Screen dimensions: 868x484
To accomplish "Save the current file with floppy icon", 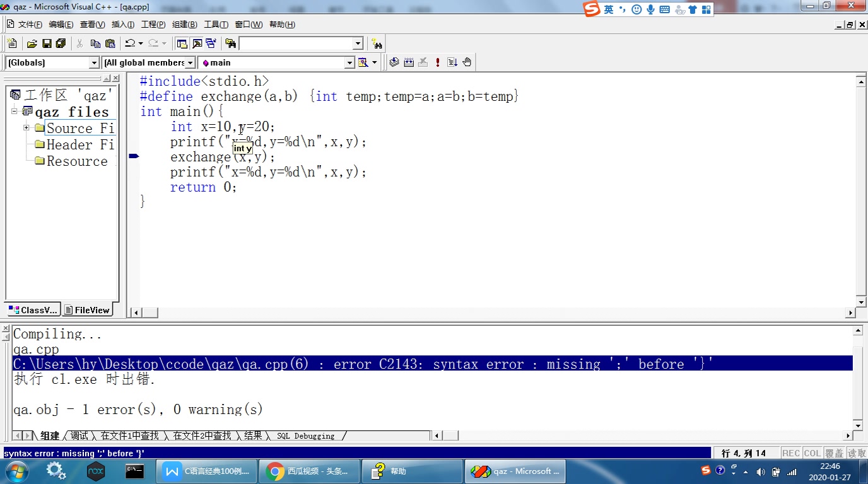I will (47, 43).
